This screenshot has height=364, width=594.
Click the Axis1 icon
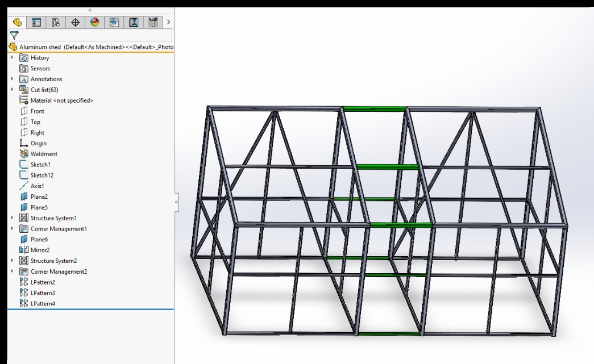click(24, 186)
